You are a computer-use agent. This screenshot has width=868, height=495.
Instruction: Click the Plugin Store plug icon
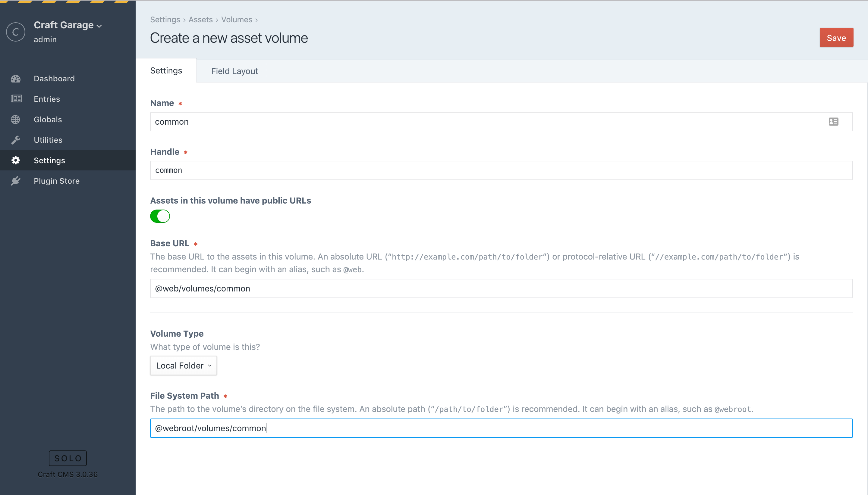pos(16,181)
